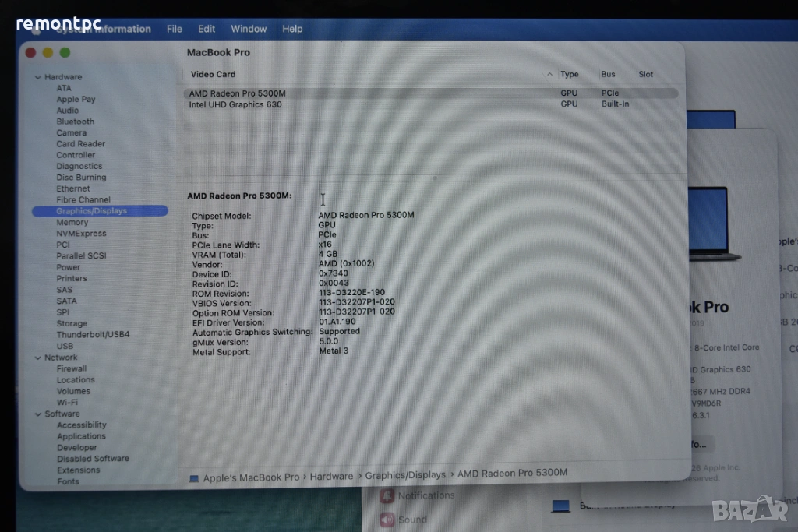Select Volumes under Network
The image size is (798, 532).
tap(73, 391)
